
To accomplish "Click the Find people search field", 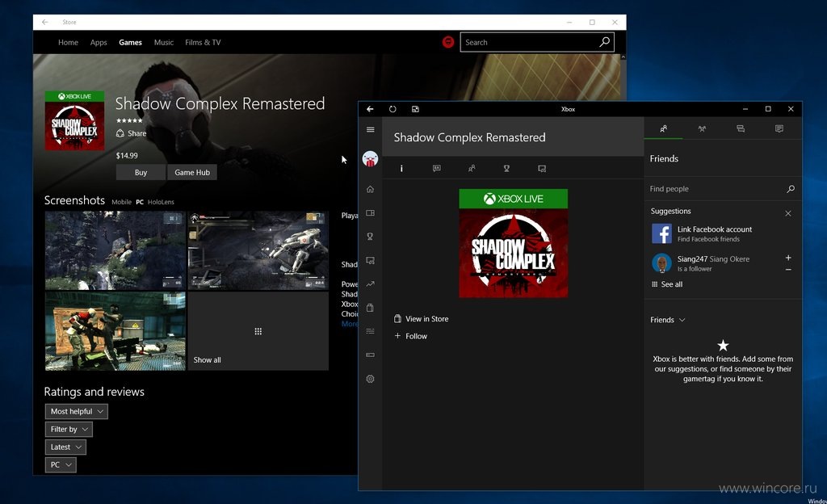I will click(722, 189).
